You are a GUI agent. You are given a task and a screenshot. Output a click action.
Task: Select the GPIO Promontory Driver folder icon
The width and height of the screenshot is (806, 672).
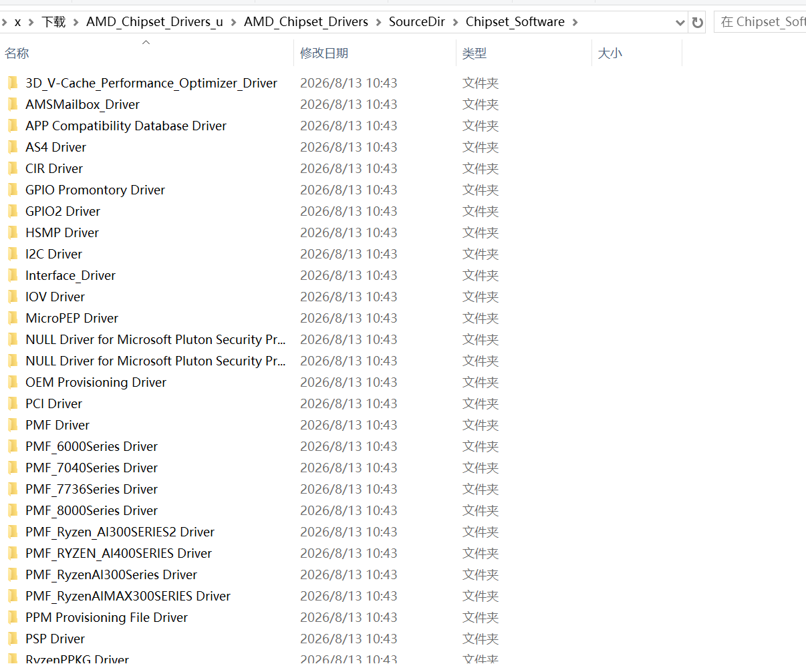[13, 190]
